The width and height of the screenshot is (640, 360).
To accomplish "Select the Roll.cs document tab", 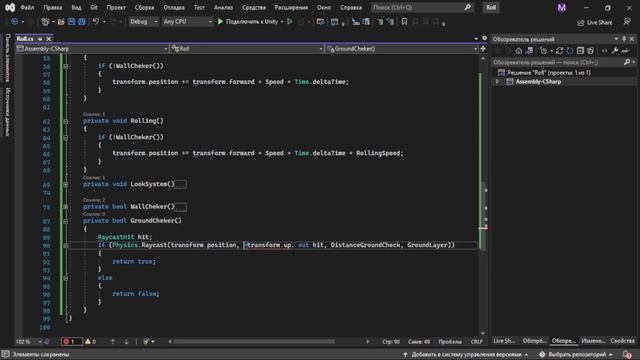I will pos(25,39).
